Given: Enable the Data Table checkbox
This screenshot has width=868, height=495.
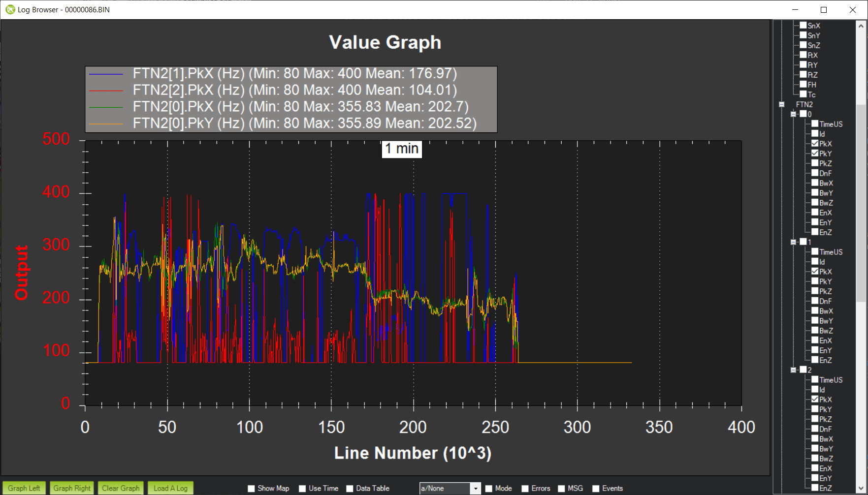Looking at the screenshot, I should 350,488.
